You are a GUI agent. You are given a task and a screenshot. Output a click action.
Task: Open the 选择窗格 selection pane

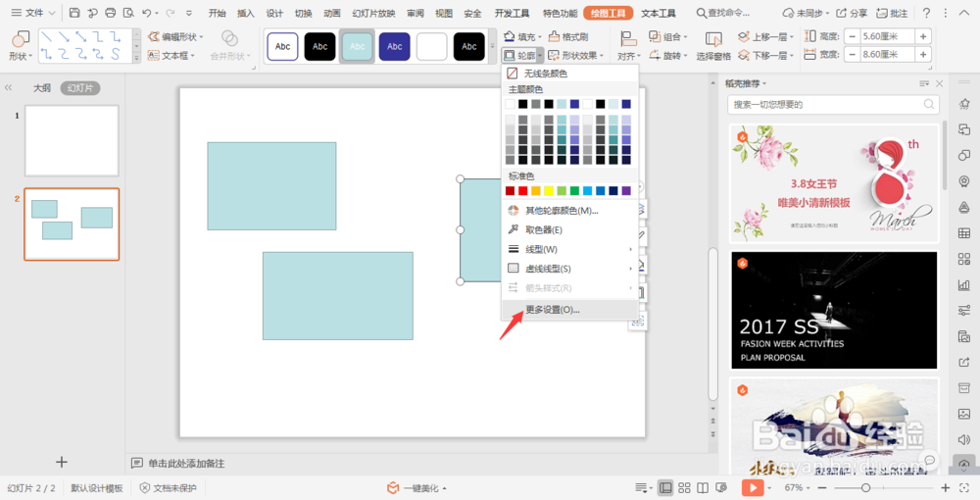pyautogui.click(x=713, y=47)
